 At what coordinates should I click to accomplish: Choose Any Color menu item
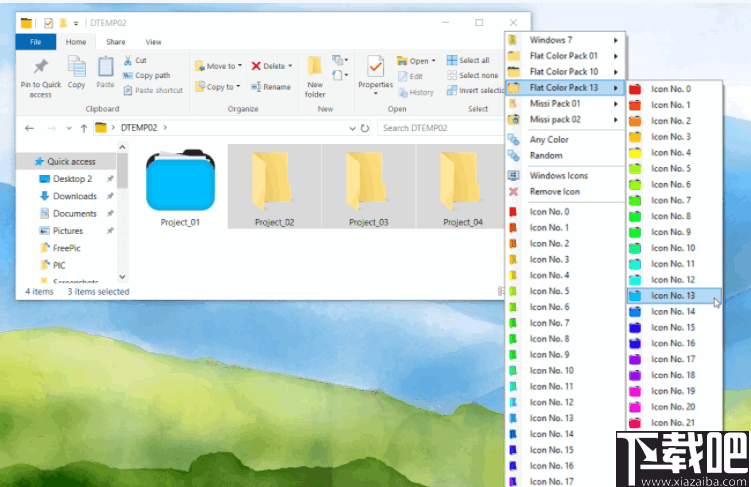(565, 139)
